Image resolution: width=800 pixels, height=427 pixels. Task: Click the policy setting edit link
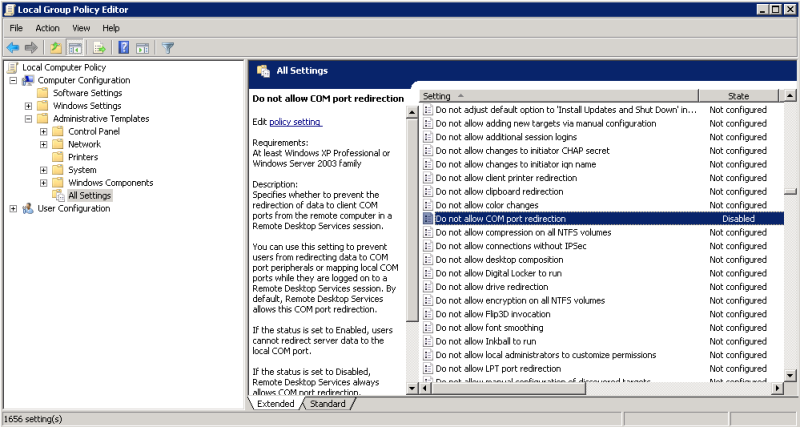tap(295, 122)
